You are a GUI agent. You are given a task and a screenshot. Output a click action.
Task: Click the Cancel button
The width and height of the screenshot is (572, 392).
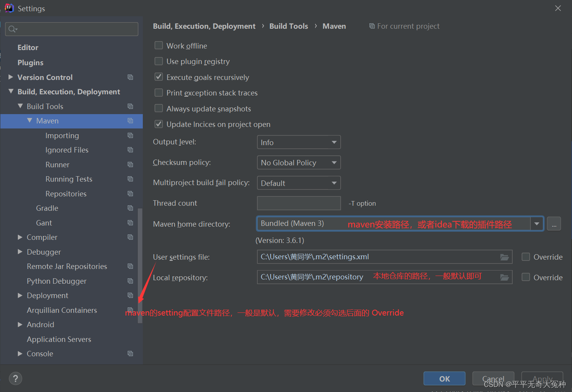click(x=493, y=378)
